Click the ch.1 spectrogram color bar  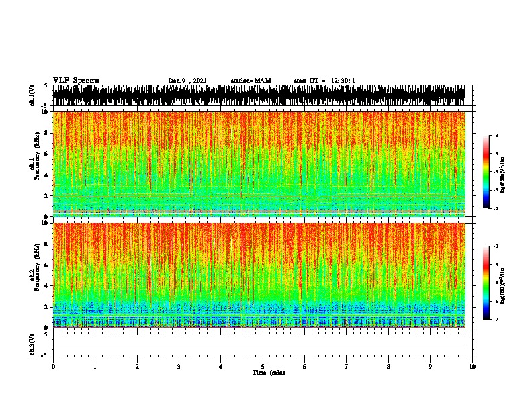click(486, 172)
